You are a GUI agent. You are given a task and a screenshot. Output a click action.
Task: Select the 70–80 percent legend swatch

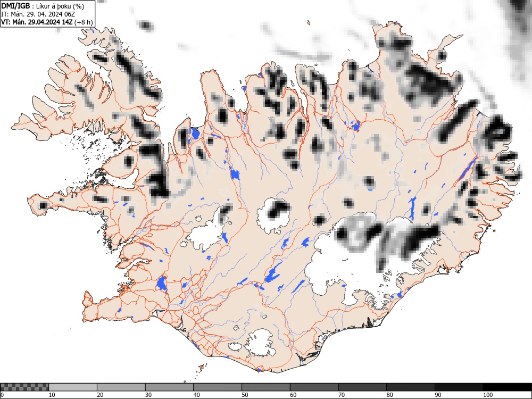[x=362, y=387]
